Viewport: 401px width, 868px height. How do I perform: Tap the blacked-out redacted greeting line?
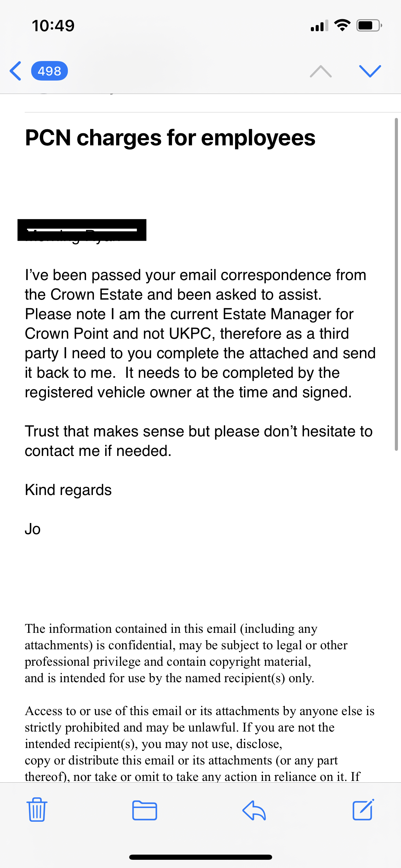click(x=82, y=230)
